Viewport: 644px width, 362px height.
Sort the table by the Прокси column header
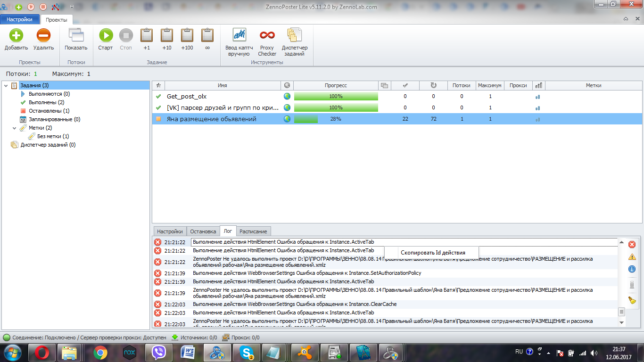[x=518, y=85]
